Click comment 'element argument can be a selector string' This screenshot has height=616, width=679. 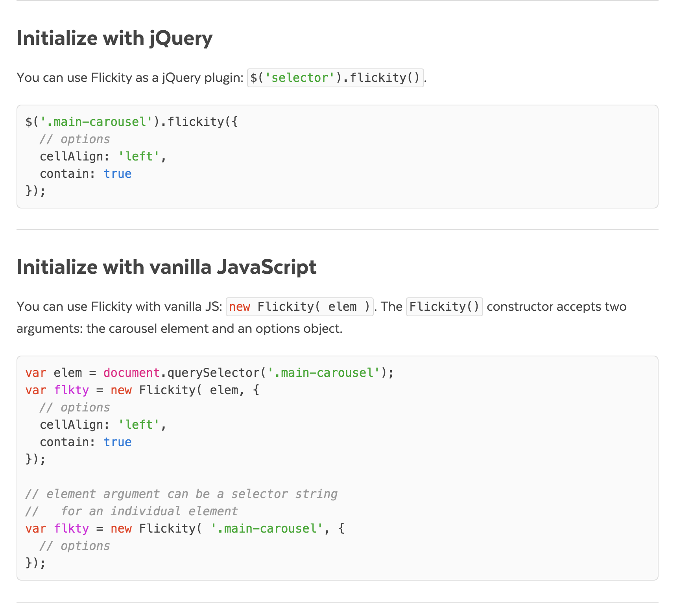pos(181,494)
